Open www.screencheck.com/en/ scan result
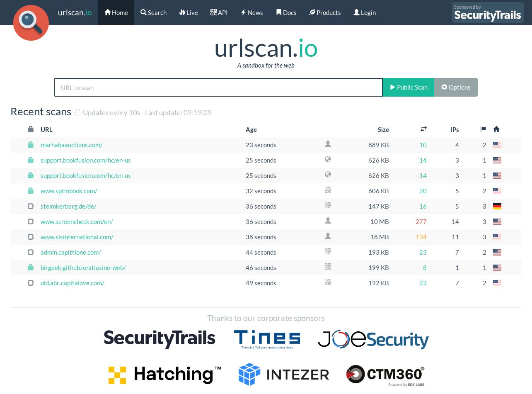The height and width of the screenshot is (394, 532). click(x=77, y=222)
